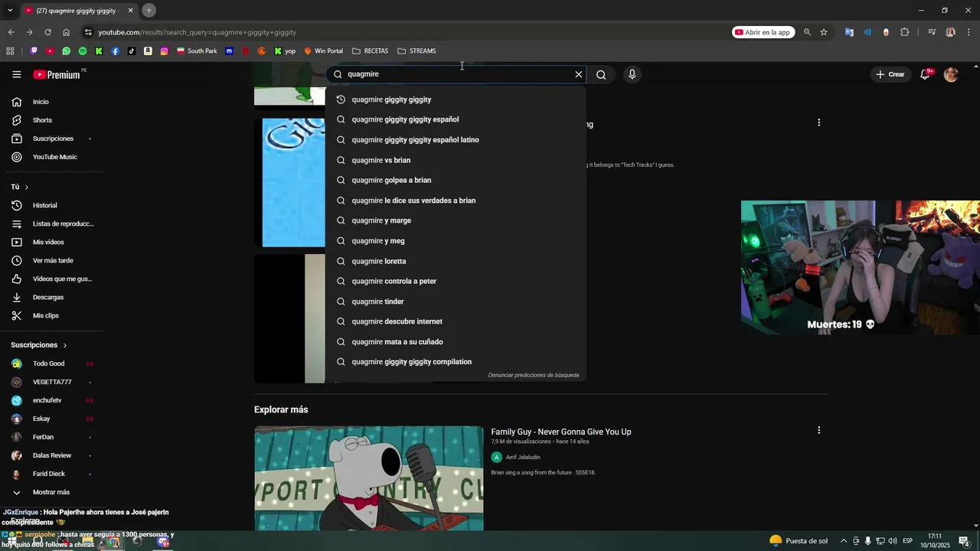This screenshot has width=980, height=551.
Task: Pick suggestion quagmire golpea a brian
Action: 456,180
